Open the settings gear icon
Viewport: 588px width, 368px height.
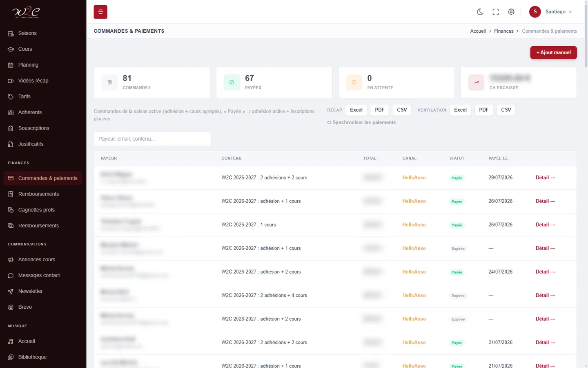coord(511,12)
